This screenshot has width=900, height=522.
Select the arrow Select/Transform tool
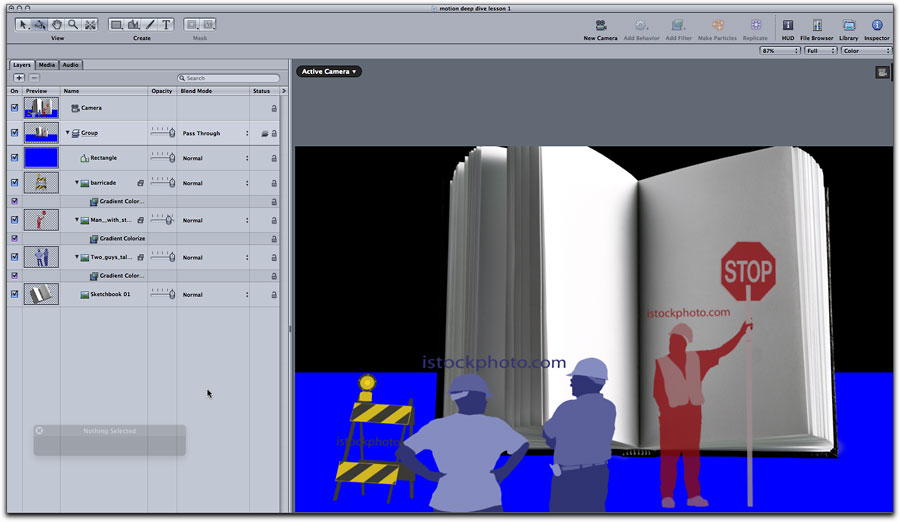point(23,25)
